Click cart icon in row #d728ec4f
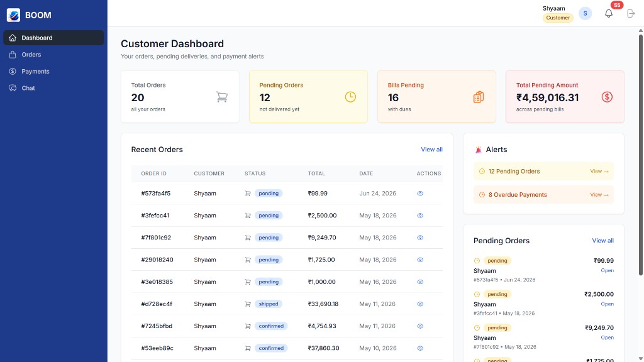Image resolution: width=644 pixels, height=362 pixels. (x=248, y=304)
